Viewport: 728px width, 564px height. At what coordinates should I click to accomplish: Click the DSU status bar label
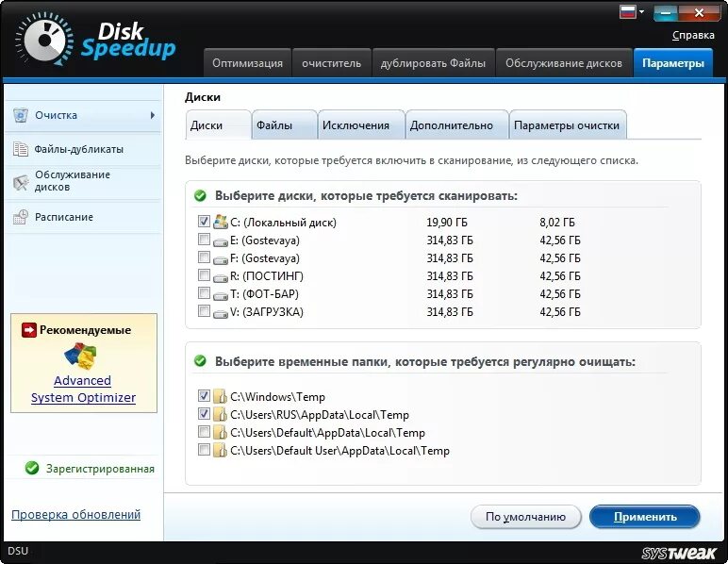coord(18,551)
